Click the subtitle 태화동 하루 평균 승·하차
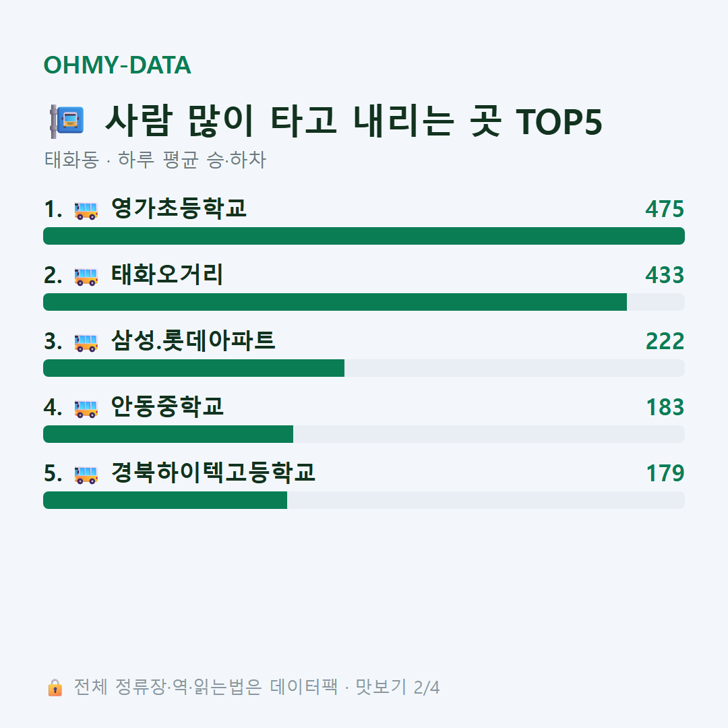This screenshot has height=728, width=728. pyautogui.click(x=155, y=160)
